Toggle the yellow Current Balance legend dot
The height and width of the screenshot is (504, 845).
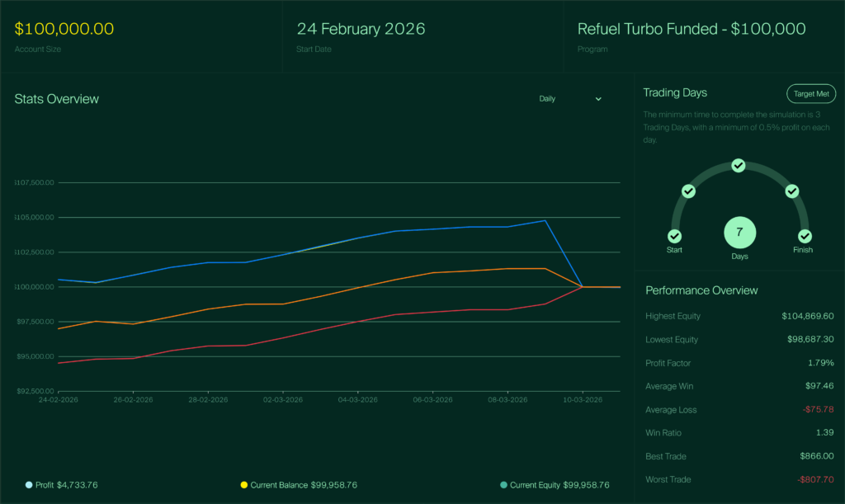coord(244,485)
